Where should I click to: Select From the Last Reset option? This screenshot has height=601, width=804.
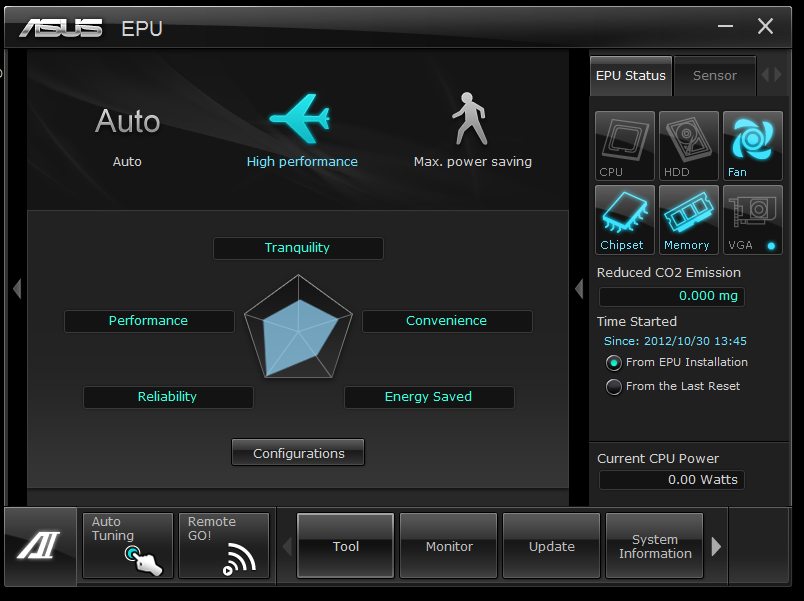[614, 387]
